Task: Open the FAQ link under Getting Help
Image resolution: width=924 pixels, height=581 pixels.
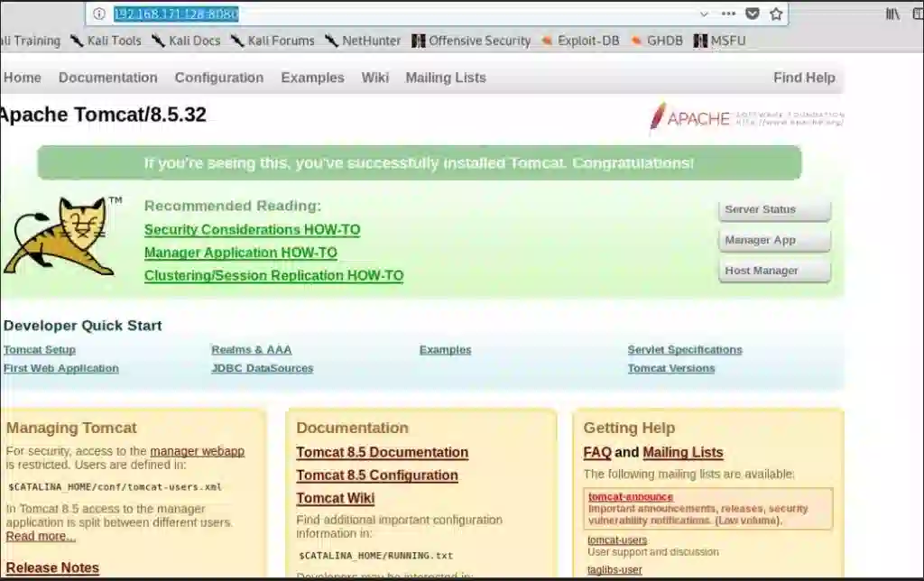Action: click(x=597, y=453)
